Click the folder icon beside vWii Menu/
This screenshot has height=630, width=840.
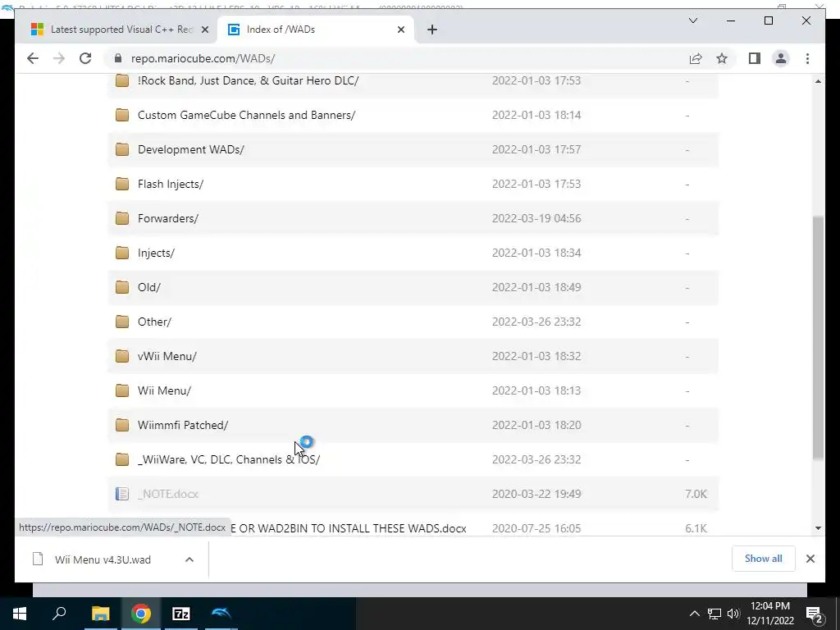[122, 356]
